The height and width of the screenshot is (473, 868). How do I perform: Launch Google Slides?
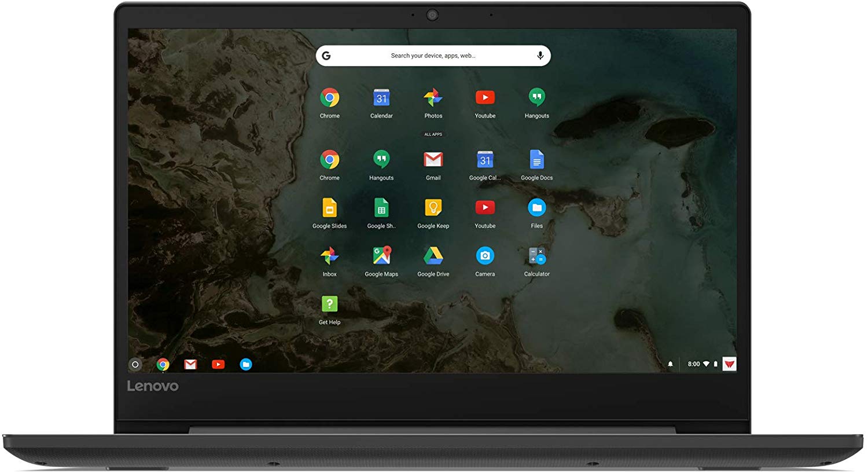[x=329, y=208]
